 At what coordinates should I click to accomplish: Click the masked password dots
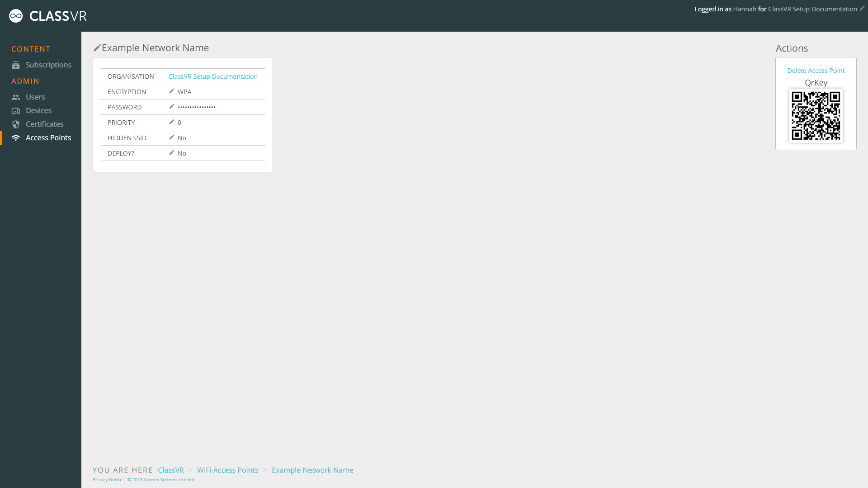click(x=197, y=107)
